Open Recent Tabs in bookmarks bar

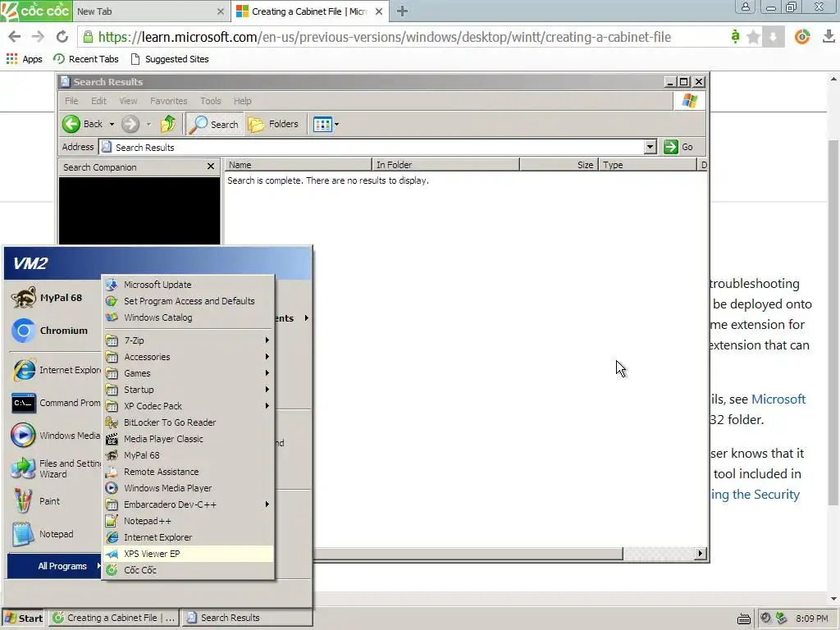pos(85,59)
